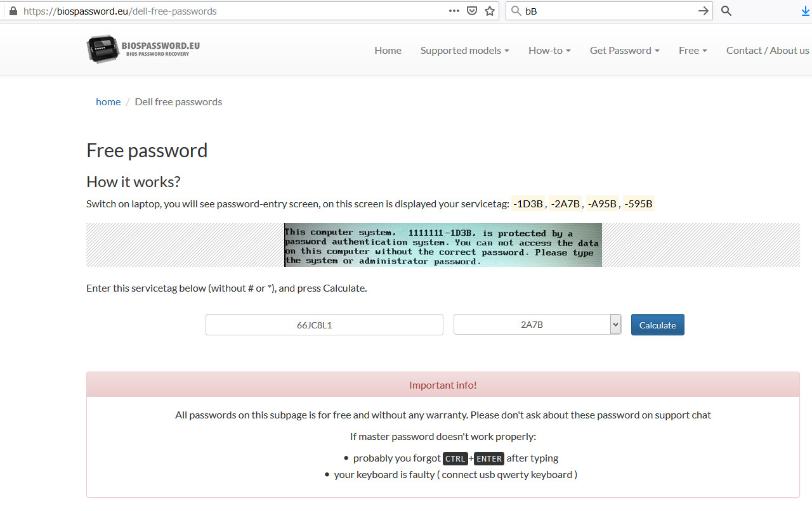
Task: Click the ENTER key label
Action: point(489,458)
